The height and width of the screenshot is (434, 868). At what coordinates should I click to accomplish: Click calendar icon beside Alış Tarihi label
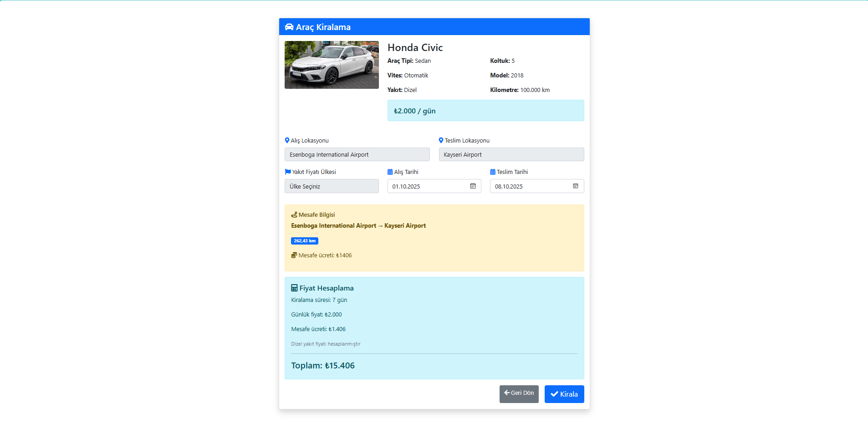[390, 172]
